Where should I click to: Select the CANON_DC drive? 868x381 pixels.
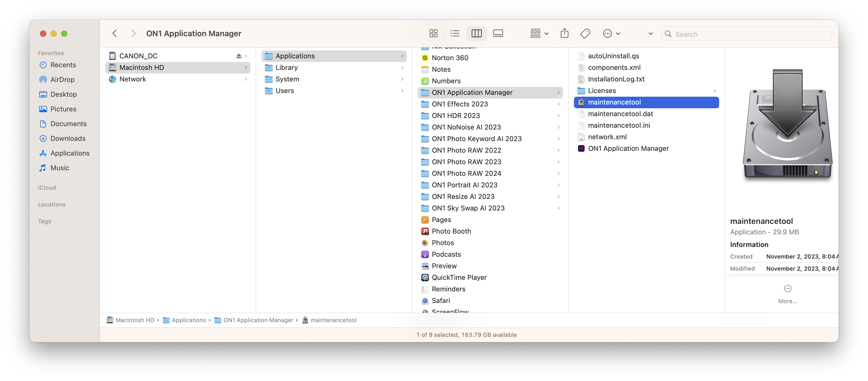[178, 56]
